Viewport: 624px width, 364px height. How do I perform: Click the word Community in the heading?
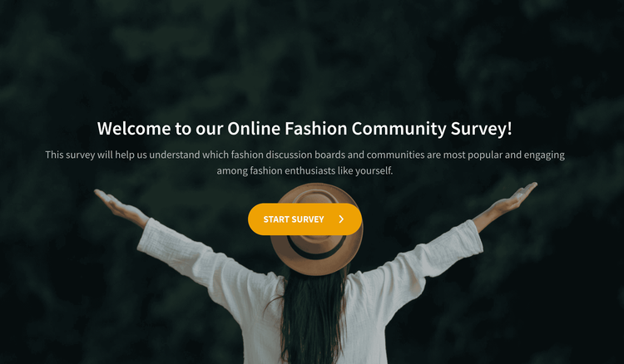click(x=399, y=129)
